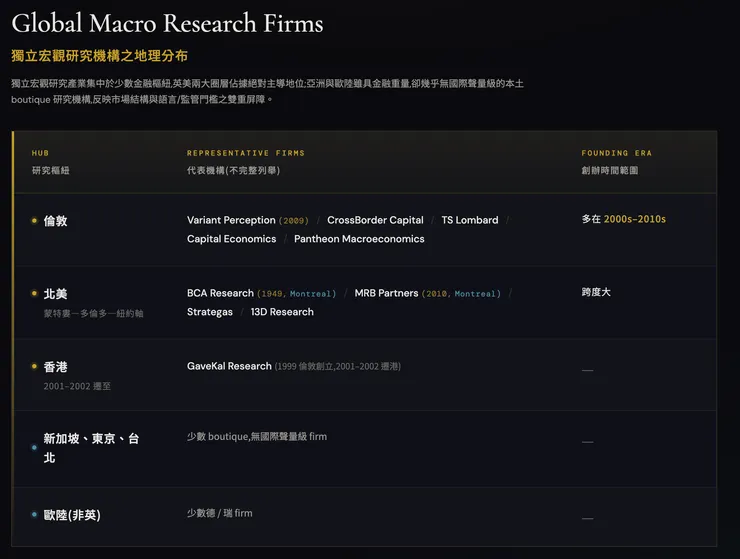Click the 跨度大 founding era cell
The width and height of the screenshot is (740, 559).
tap(596, 292)
